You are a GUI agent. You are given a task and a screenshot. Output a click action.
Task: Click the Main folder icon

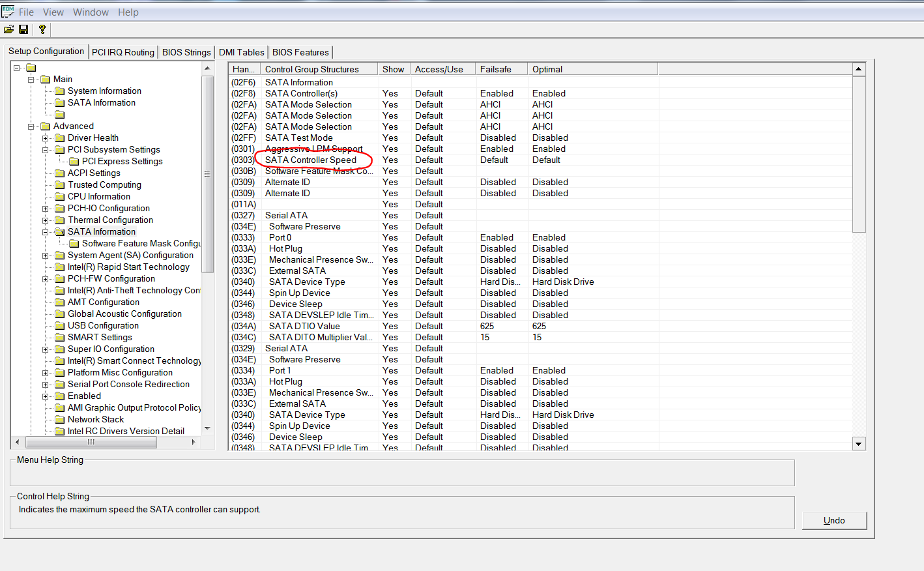(46, 80)
